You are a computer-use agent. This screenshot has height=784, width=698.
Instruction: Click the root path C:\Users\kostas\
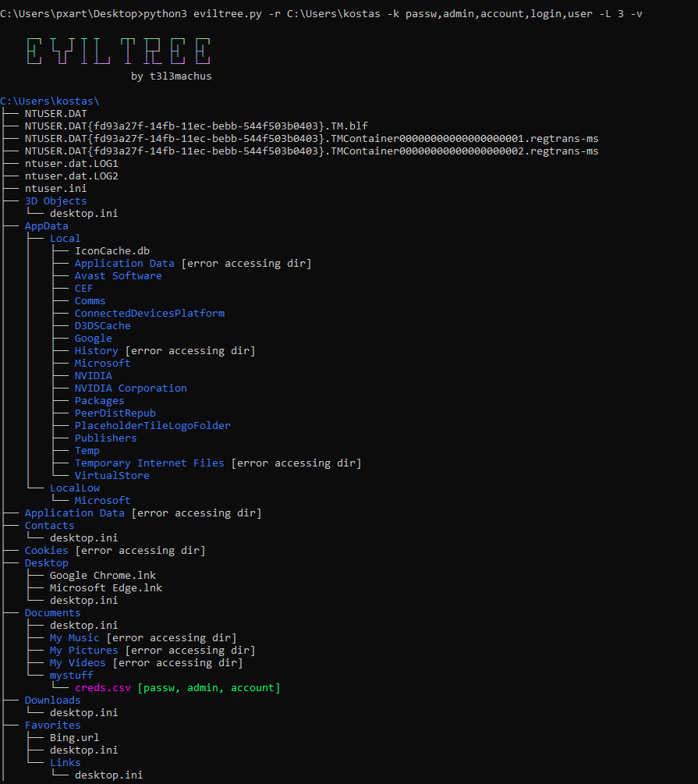(49, 101)
